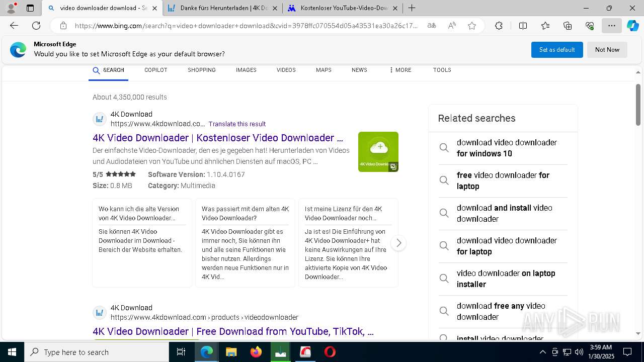The image size is (644, 362).
Task: Search download video downloader for windows 10
Action: 503,148
